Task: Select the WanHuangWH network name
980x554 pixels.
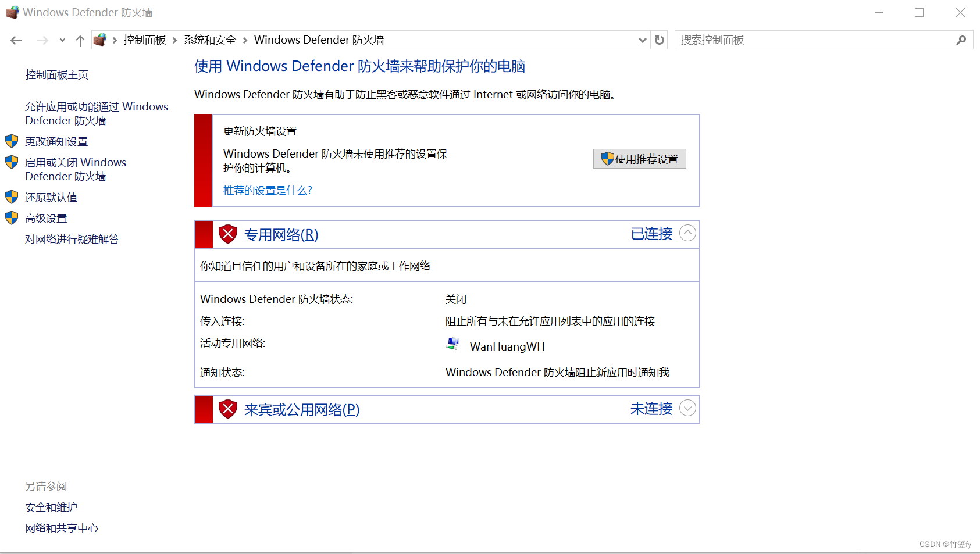Action: pyautogui.click(x=507, y=347)
